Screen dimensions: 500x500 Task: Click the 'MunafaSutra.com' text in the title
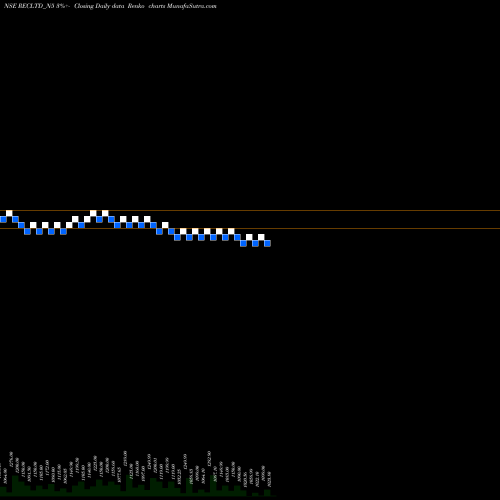click(192, 6)
